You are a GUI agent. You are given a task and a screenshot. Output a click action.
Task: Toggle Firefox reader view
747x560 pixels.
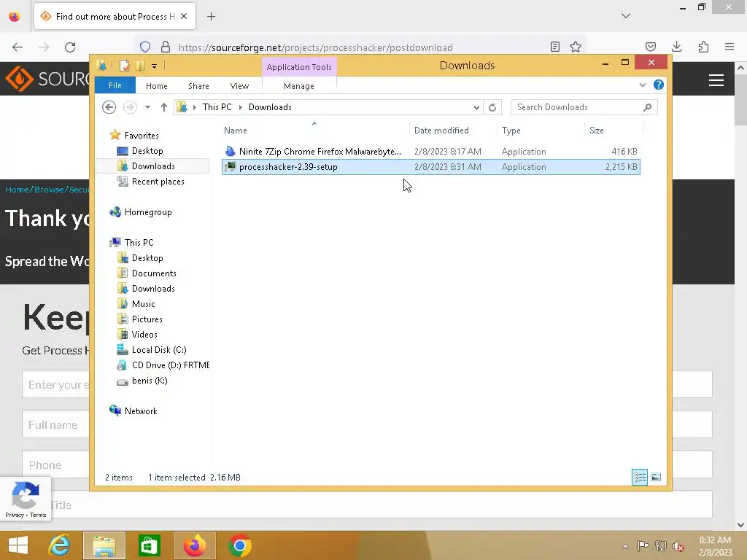[555, 47]
